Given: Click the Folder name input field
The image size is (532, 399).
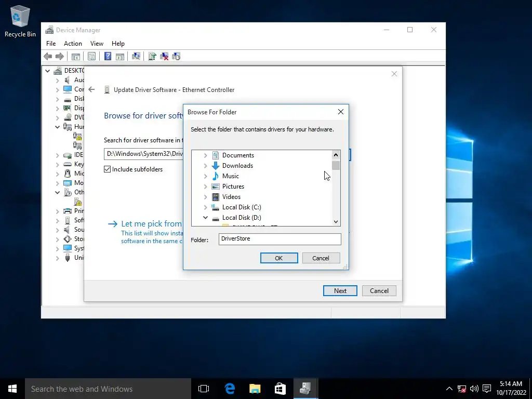Looking at the screenshot, I should [x=280, y=239].
